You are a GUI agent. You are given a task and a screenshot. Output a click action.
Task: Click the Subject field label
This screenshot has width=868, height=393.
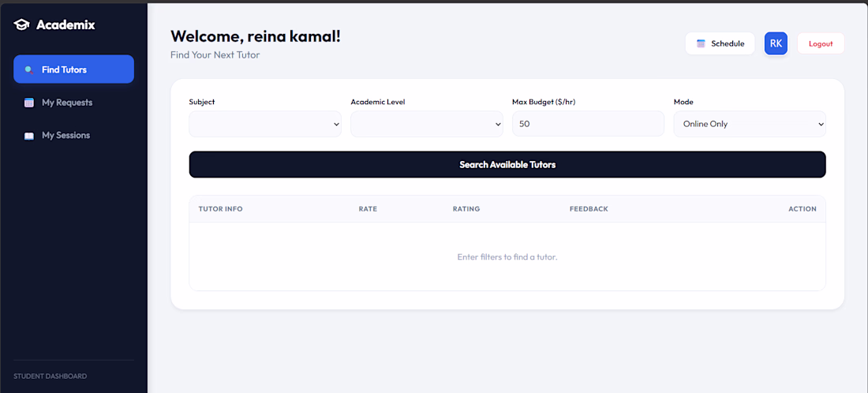[202, 102]
